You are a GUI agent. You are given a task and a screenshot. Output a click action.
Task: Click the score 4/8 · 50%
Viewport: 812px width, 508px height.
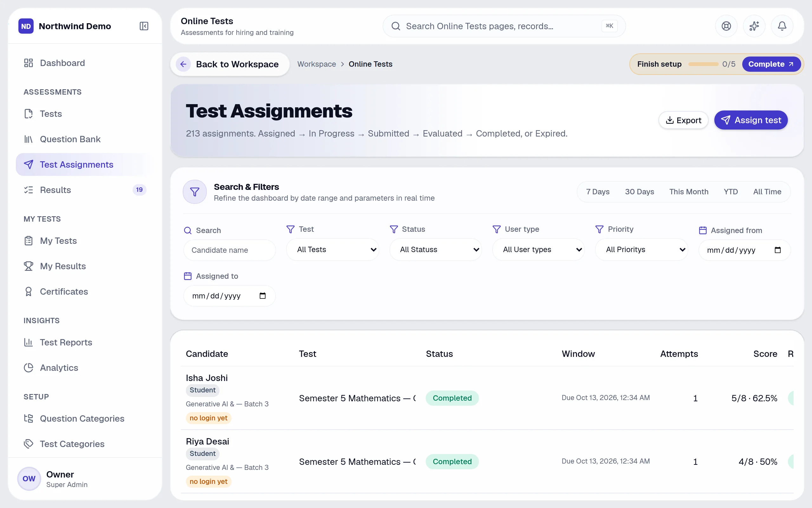pos(758,462)
